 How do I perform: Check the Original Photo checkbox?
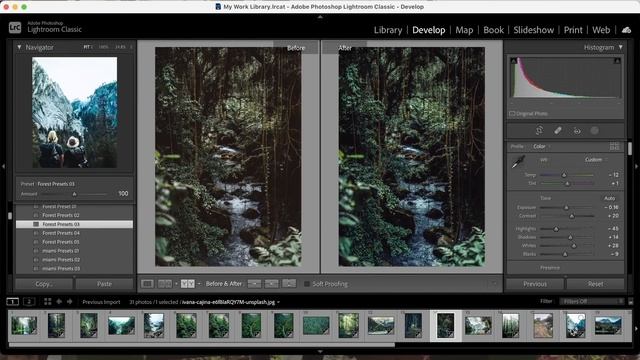click(512, 113)
